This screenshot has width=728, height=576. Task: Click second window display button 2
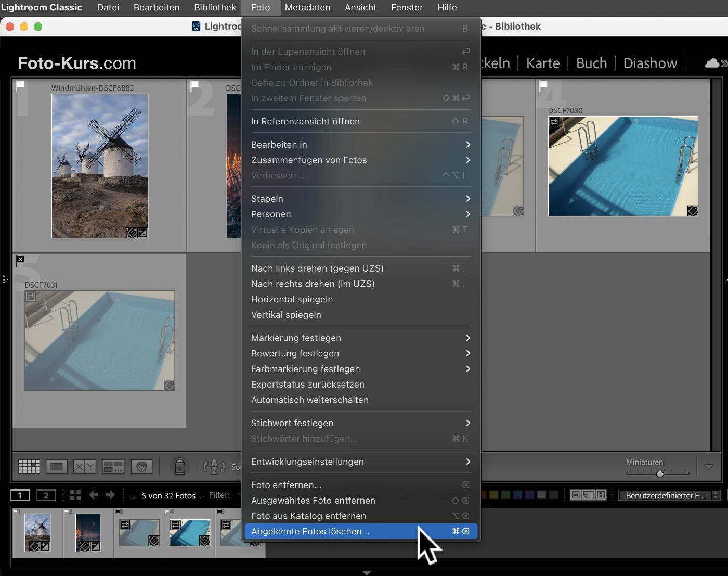coord(46,495)
